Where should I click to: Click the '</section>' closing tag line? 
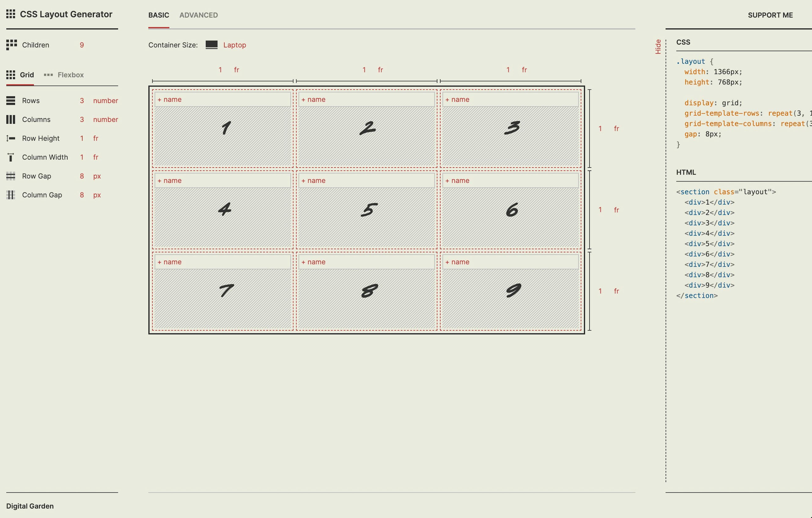(x=697, y=295)
